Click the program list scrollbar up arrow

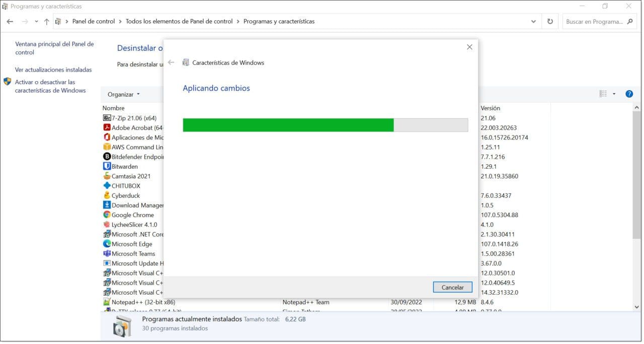coord(636,108)
